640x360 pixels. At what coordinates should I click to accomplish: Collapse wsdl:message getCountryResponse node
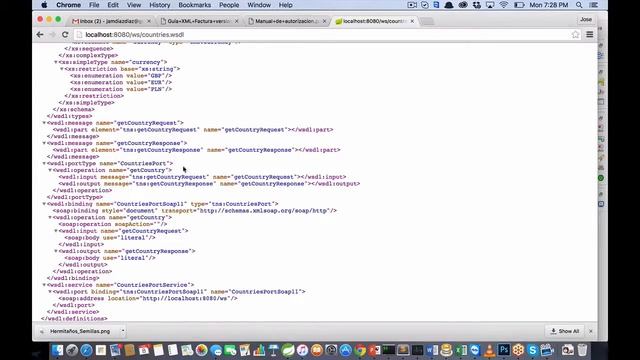[44, 143]
